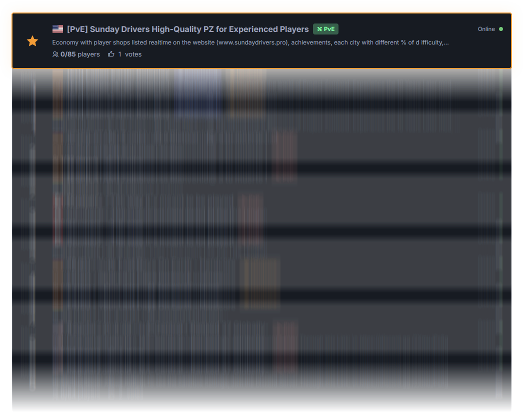Click the orange favorite star icon

click(32, 41)
